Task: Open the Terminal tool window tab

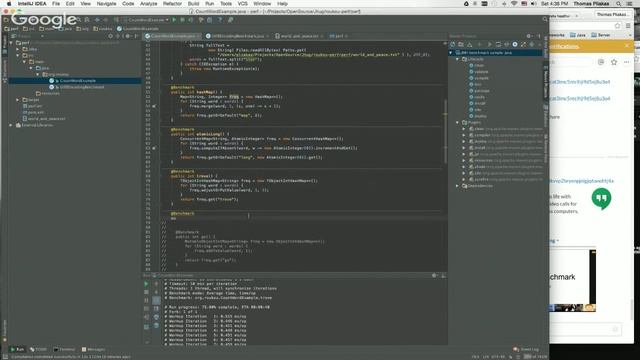Action: (x=64, y=349)
